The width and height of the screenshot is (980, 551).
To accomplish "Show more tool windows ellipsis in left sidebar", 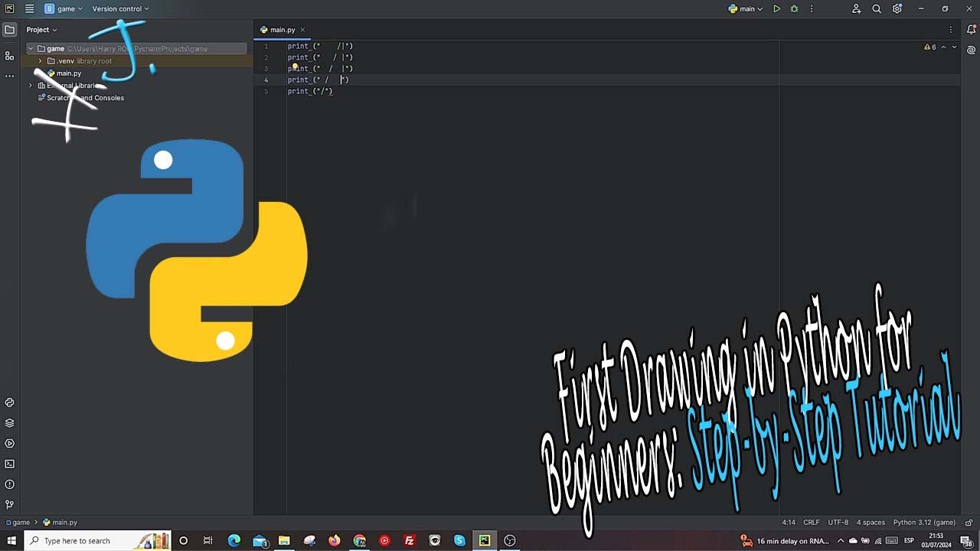I will coord(9,77).
